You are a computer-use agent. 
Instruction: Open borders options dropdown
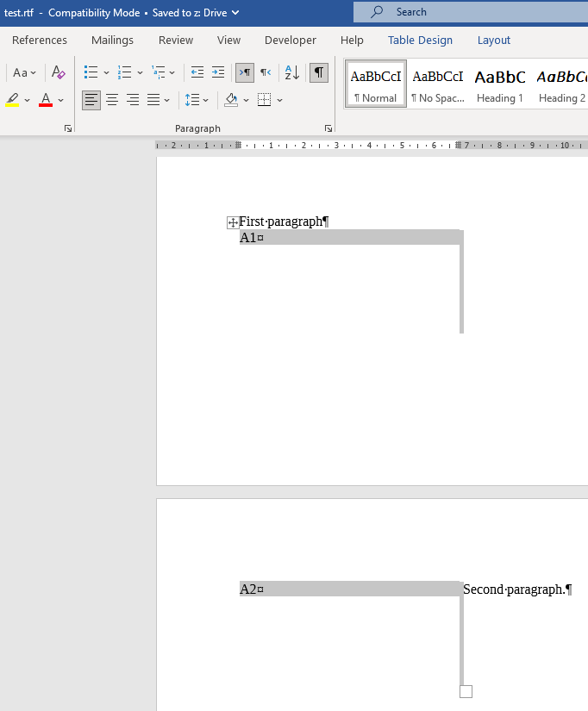(280, 100)
